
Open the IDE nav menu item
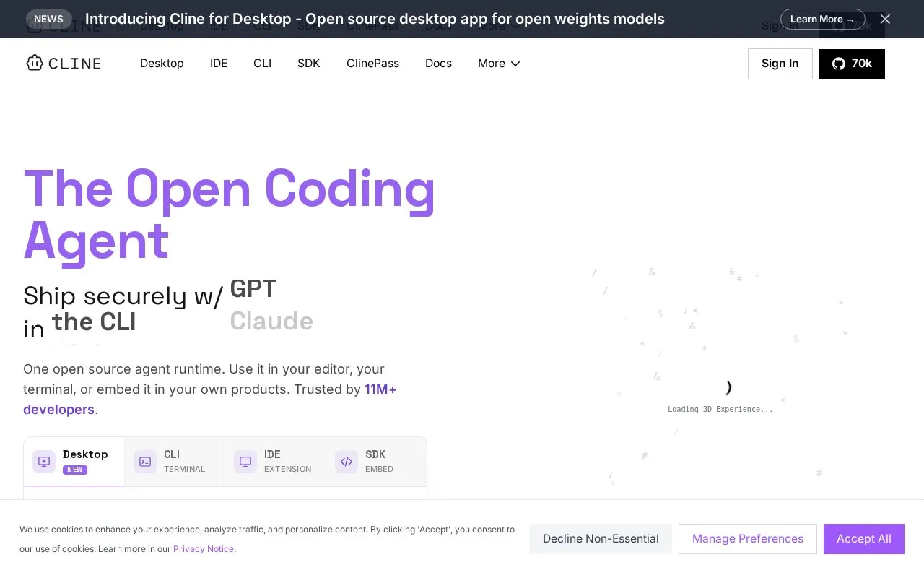point(219,64)
